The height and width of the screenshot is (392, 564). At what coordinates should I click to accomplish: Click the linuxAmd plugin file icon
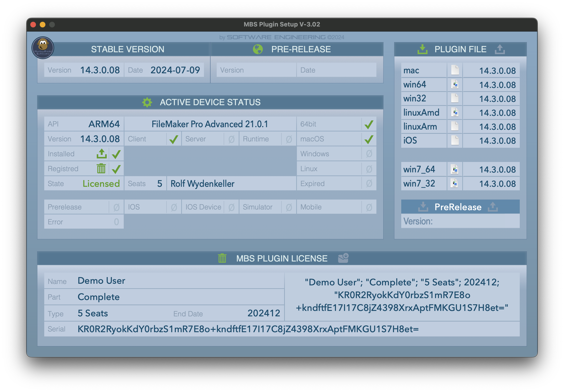point(455,112)
